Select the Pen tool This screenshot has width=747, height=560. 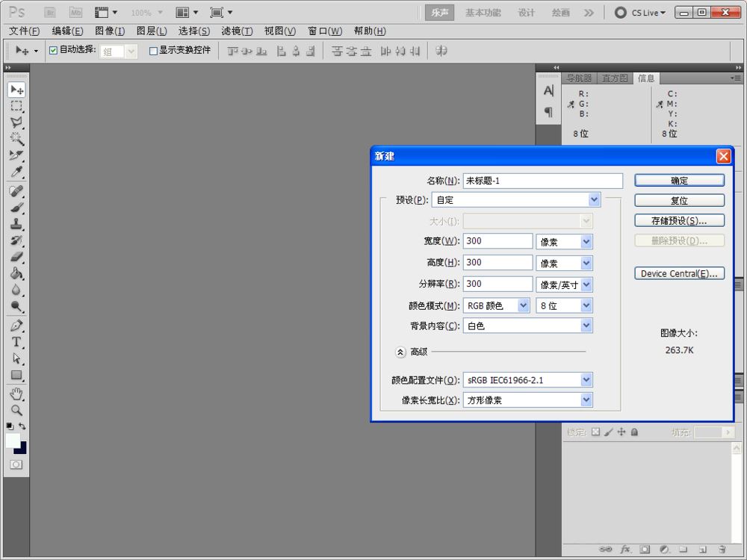(x=16, y=326)
